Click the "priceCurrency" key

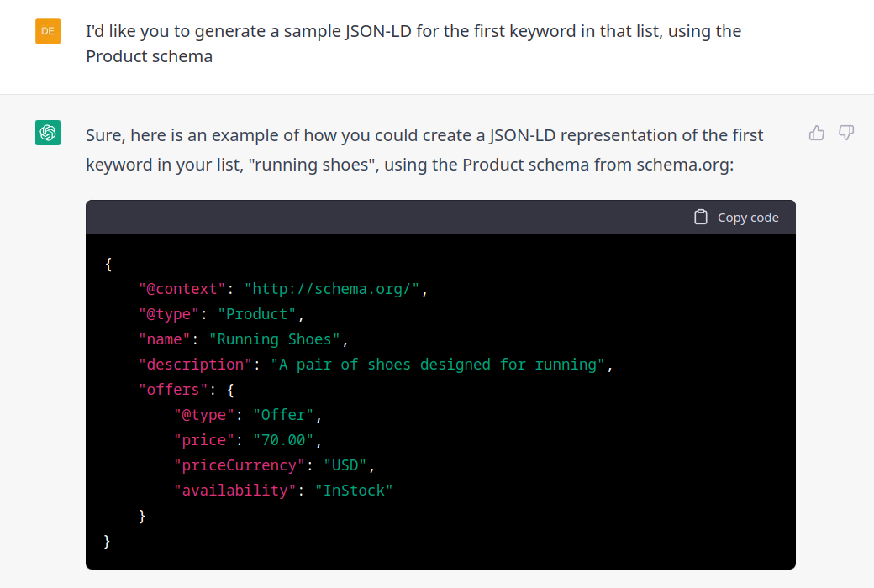point(240,465)
